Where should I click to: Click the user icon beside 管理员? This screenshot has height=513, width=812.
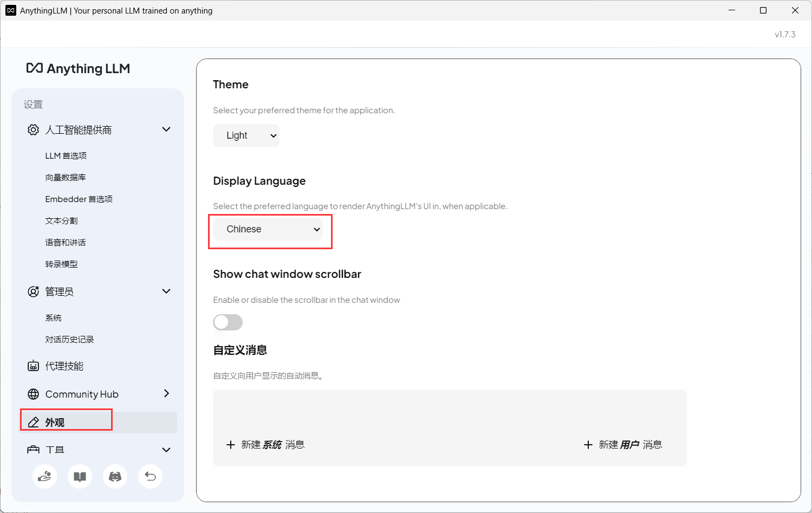point(33,291)
